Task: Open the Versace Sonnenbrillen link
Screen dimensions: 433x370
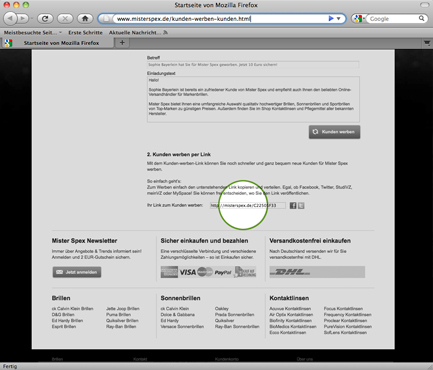Action: [182, 326]
